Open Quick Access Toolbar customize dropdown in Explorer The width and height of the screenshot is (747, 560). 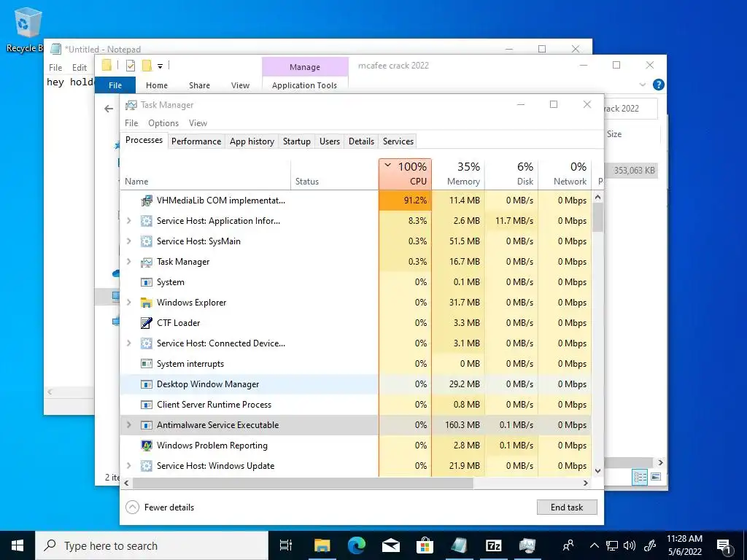pyautogui.click(x=160, y=66)
